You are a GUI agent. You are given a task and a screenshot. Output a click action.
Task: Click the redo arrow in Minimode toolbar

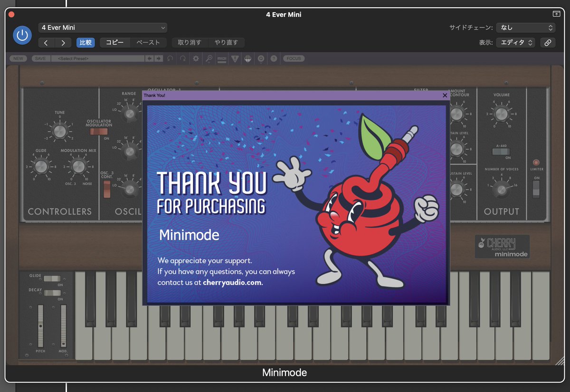(183, 58)
